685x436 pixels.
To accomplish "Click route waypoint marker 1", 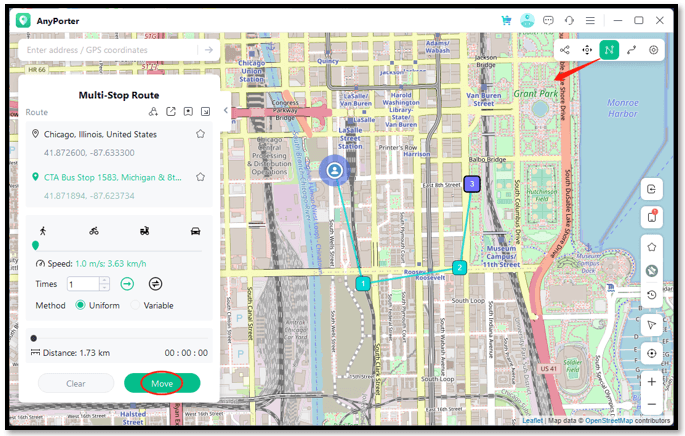I will (x=363, y=284).
